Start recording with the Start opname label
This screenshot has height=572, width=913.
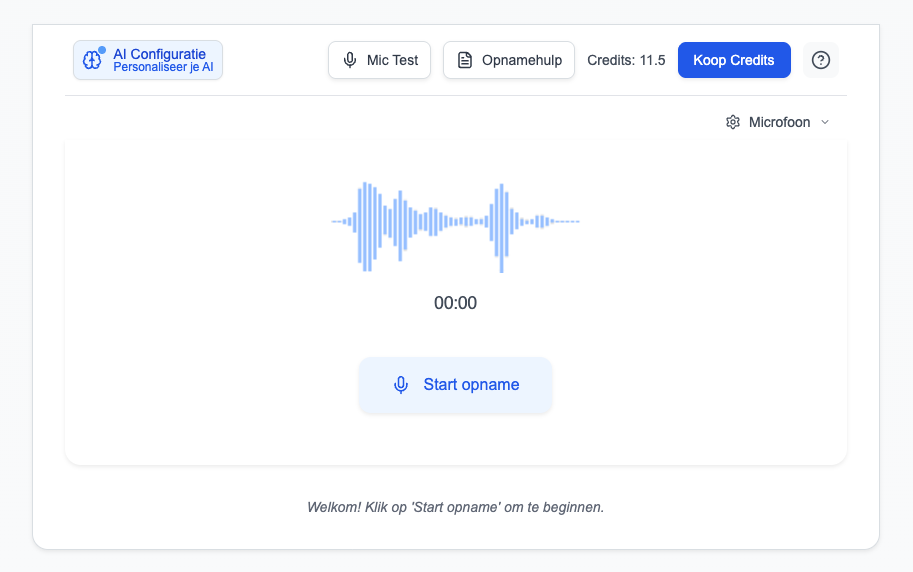coord(471,385)
